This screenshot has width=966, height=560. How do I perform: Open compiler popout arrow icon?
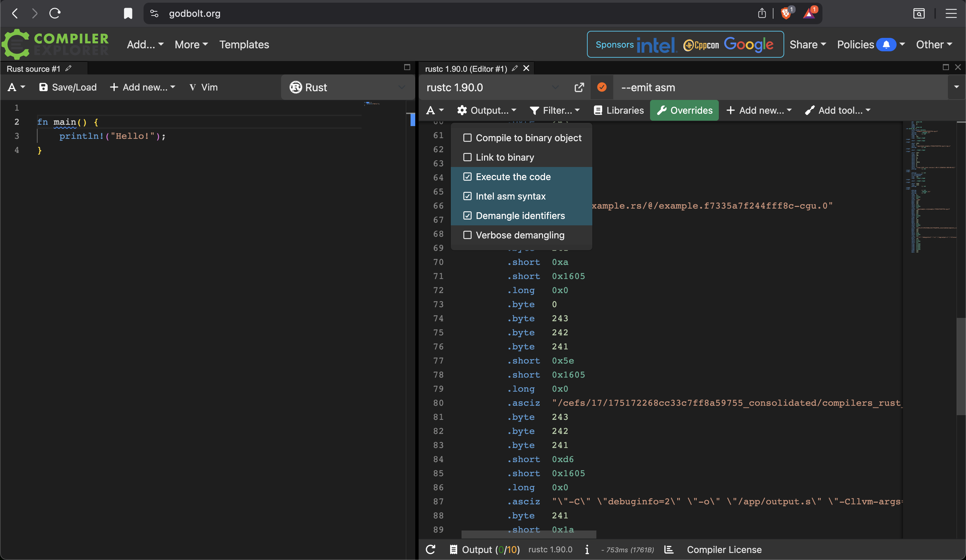(579, 88)
